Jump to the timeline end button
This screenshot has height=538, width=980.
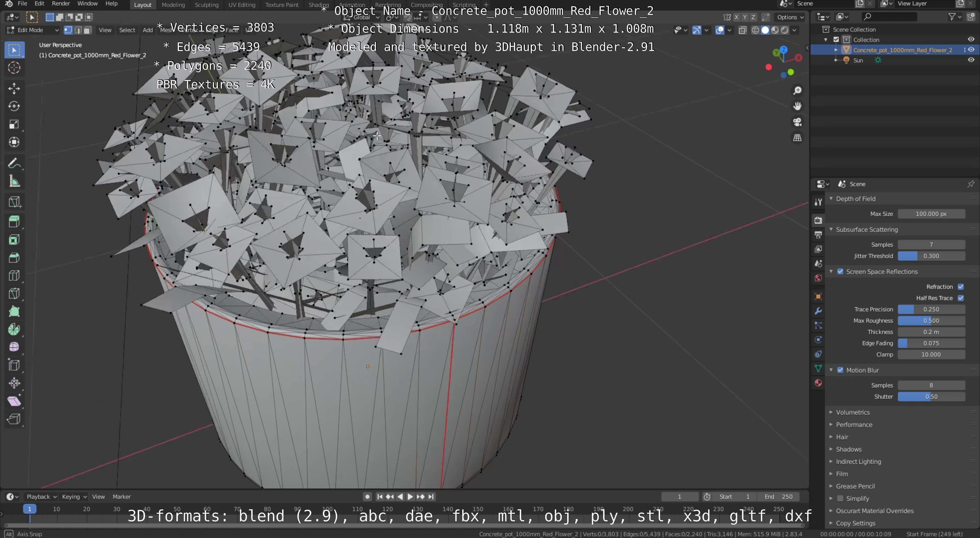[431, 497]
